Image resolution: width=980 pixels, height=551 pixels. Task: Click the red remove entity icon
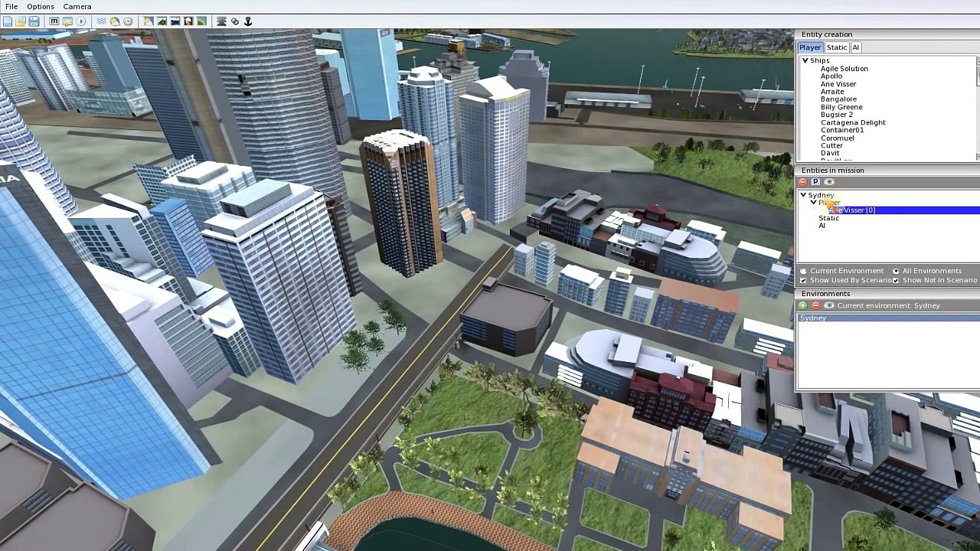coord(802,182)
